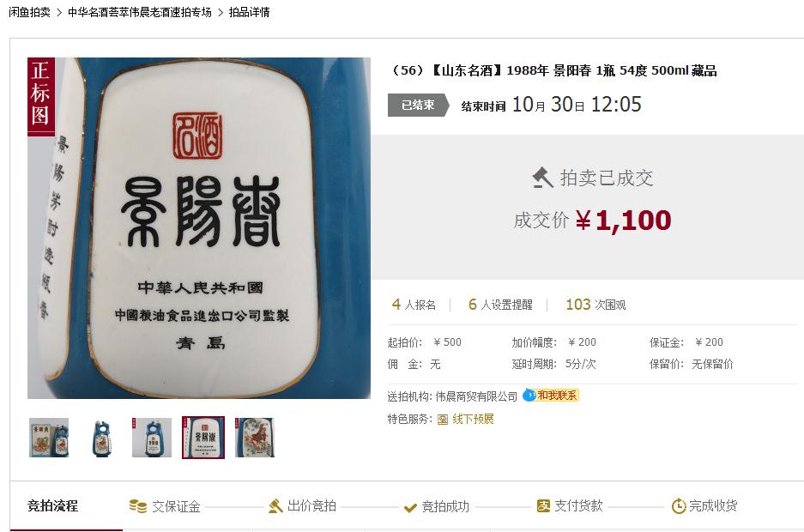This screenshot has height=532, width=804.
Task: Click the gavel icon next to 拍卖已成交
Action: (542, 178)
